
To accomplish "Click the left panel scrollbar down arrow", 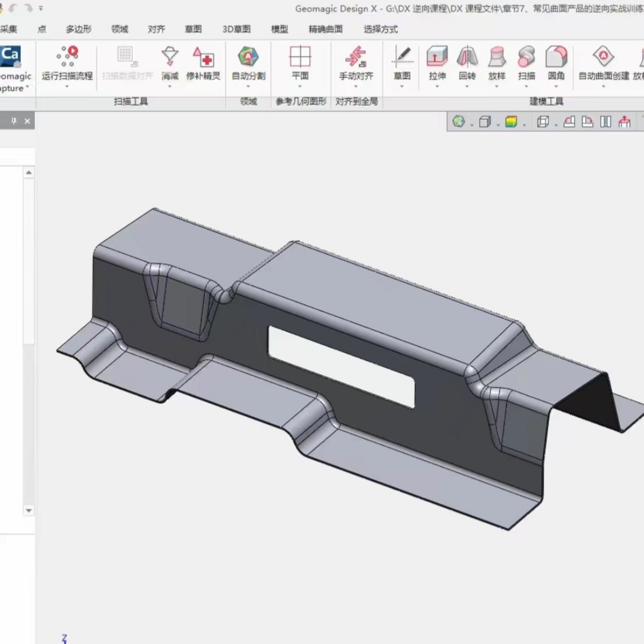I will pyautogui.click(x=28, y=511).
